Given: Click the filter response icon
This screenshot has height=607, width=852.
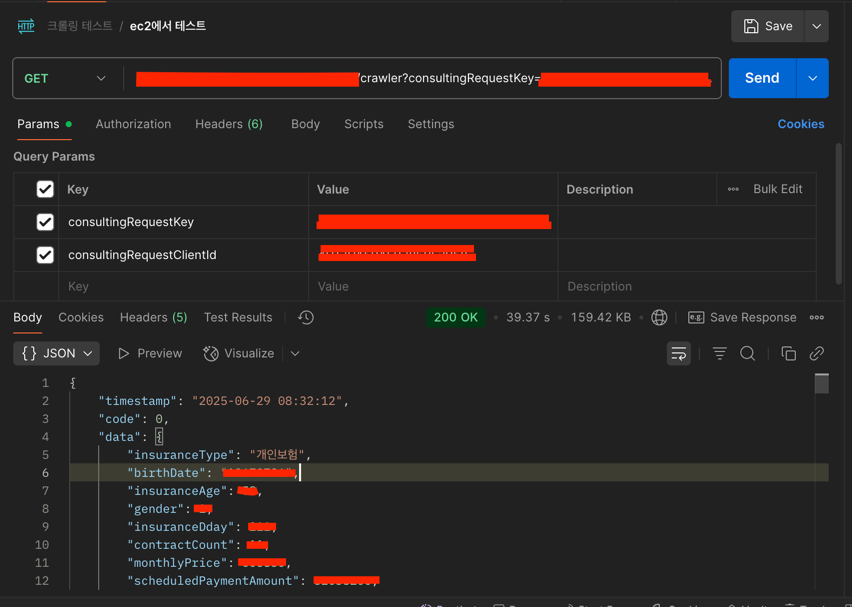Looking at the screenshot, I should pos(719,353).
